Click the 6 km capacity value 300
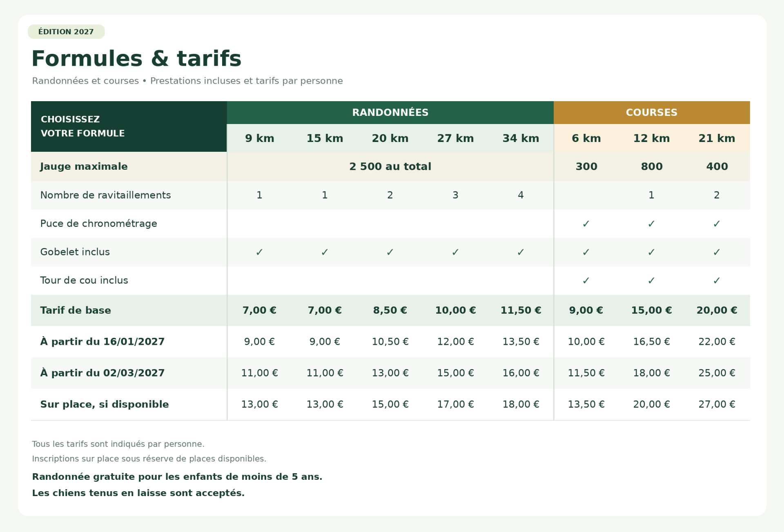The image size is (784, 532). [586, 166]
